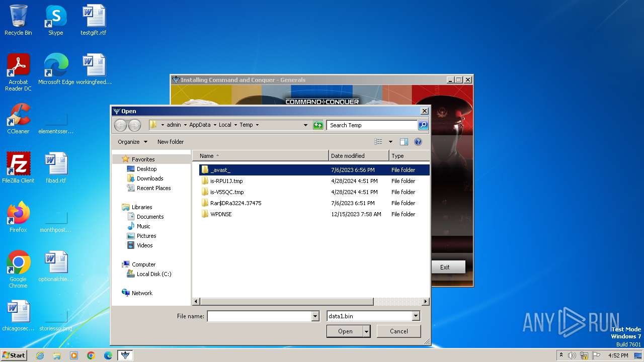Open Internet Explorer from the taskbar

[40, 355]
